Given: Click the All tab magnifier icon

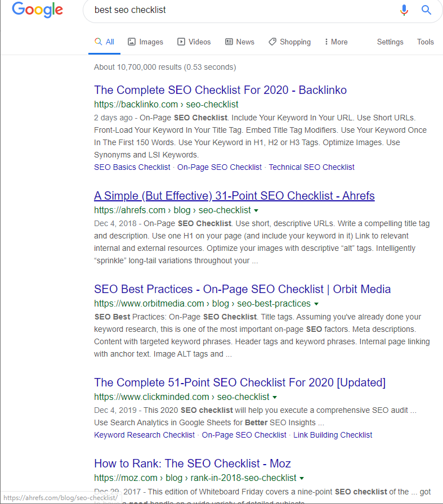Looking at the screenshot, I should [98, 42].
